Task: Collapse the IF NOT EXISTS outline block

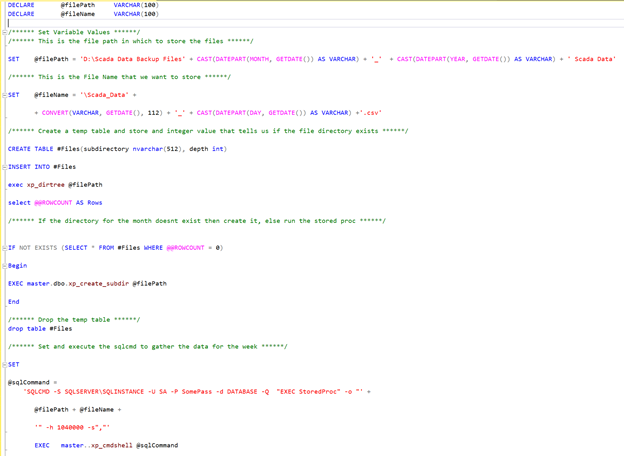Action: (4, 248)
